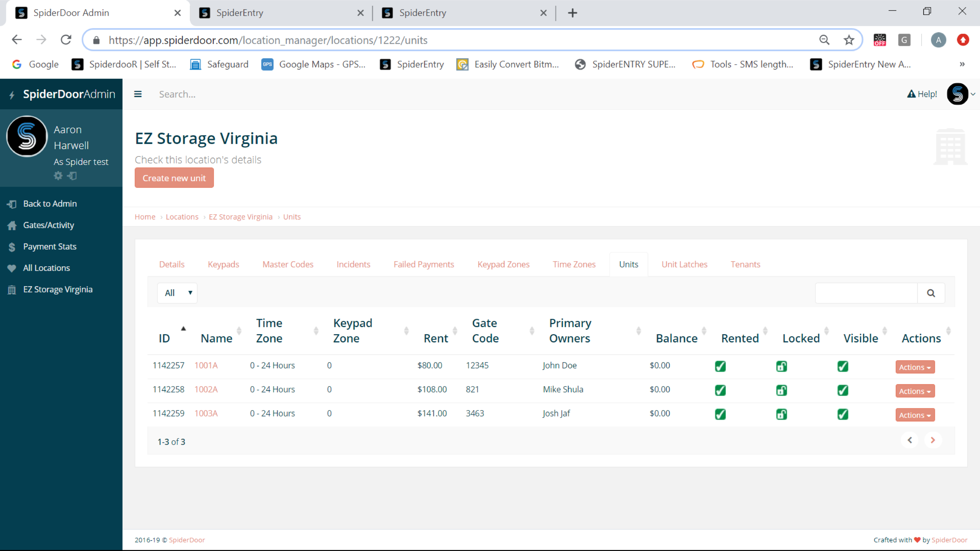980x551 pixels.
Task: Click the top Search... field
Action: coord(177,94)
